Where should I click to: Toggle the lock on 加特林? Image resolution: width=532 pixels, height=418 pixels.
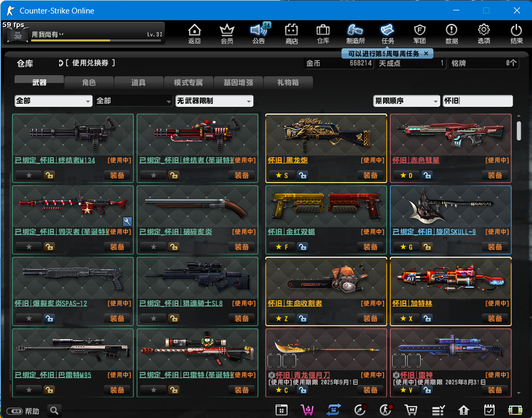427,318
